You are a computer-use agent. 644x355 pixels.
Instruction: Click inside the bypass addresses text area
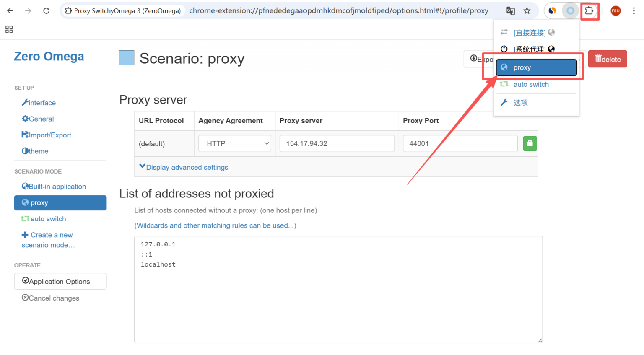click(338, 289)
